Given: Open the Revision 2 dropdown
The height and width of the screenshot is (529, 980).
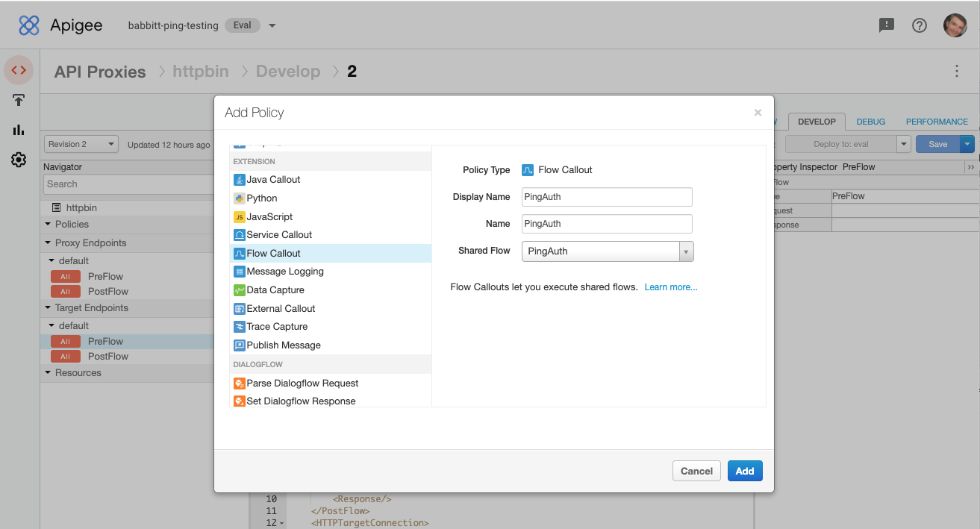Looking at the screenshot, I should (x=81, y=143).
